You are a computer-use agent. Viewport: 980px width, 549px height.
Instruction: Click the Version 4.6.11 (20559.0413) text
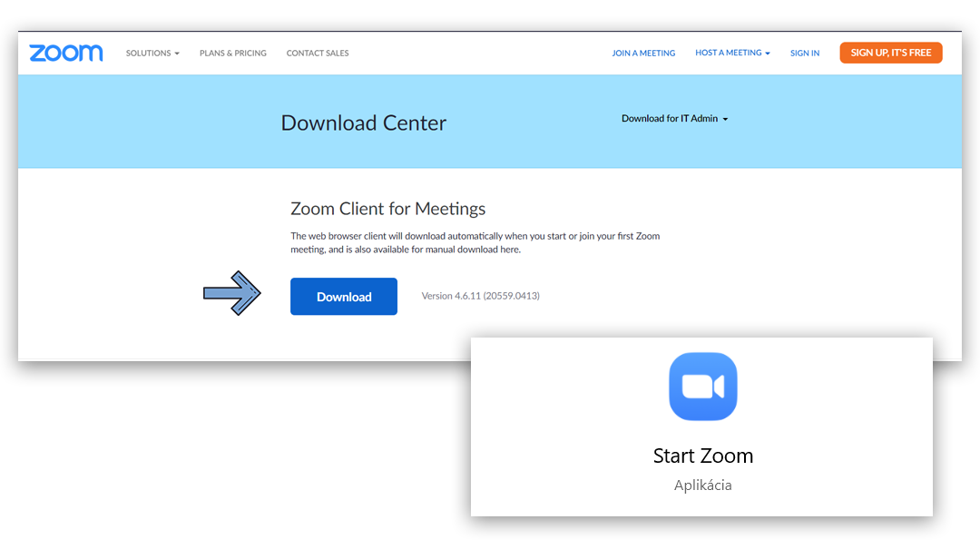point(481,296)
